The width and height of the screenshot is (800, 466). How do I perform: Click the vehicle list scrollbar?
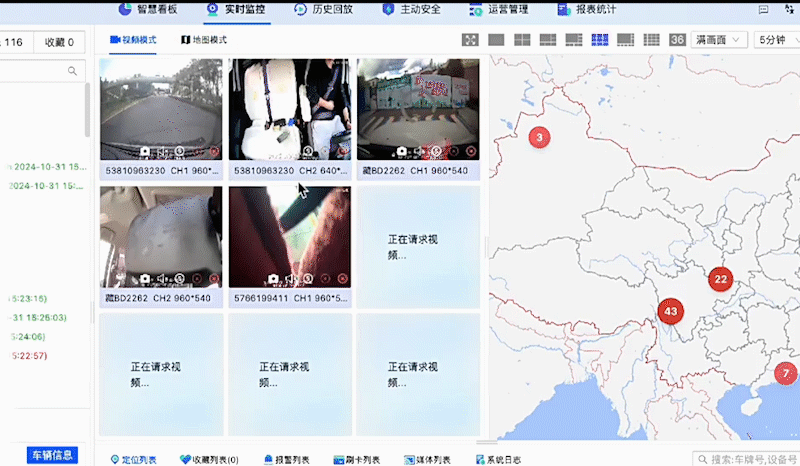click(x=88, y=110)
